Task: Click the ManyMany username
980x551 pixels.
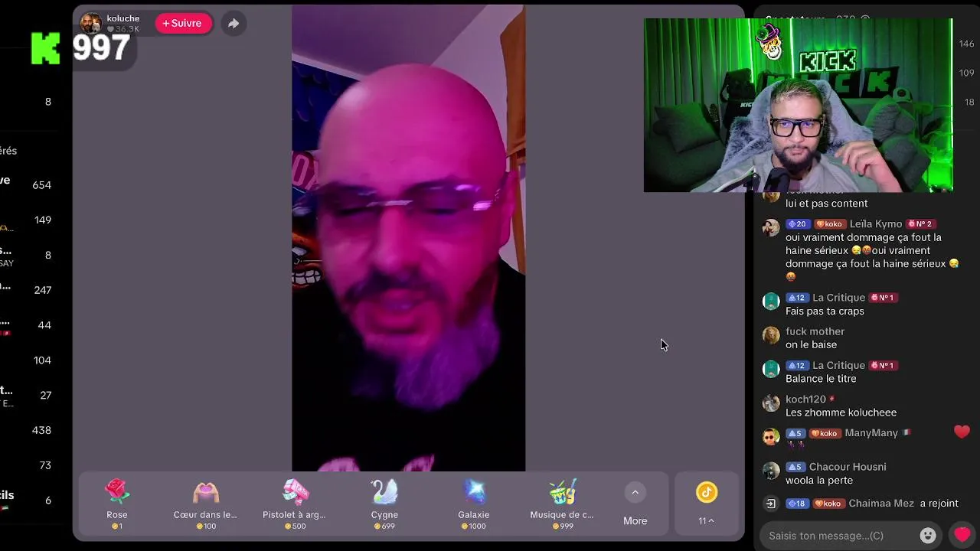Action: [871, 433]
